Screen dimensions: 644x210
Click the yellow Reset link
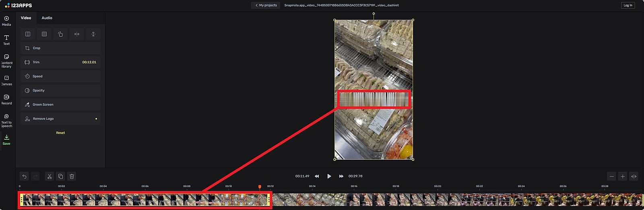(x=60, y=133)
